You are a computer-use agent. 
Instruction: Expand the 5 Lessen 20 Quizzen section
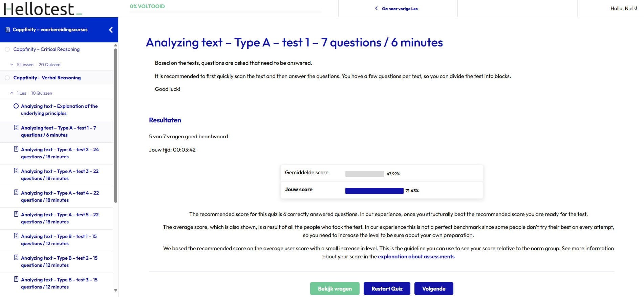tap(12, 64)
